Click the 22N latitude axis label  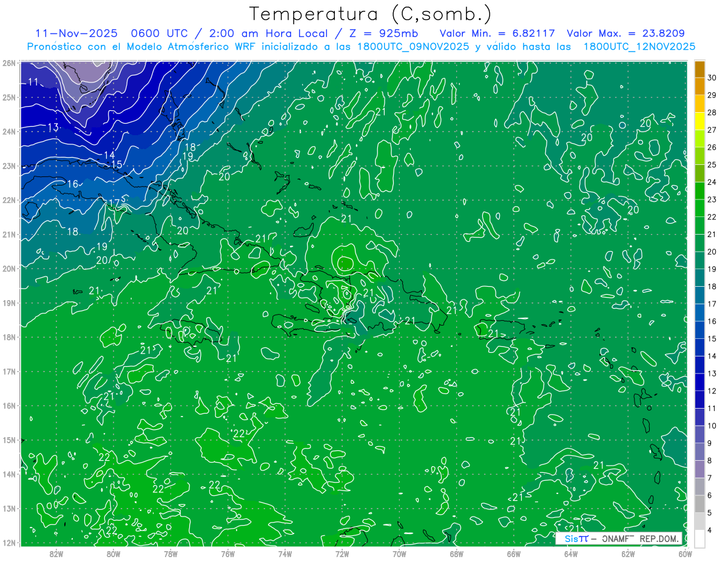click(9, 200)
